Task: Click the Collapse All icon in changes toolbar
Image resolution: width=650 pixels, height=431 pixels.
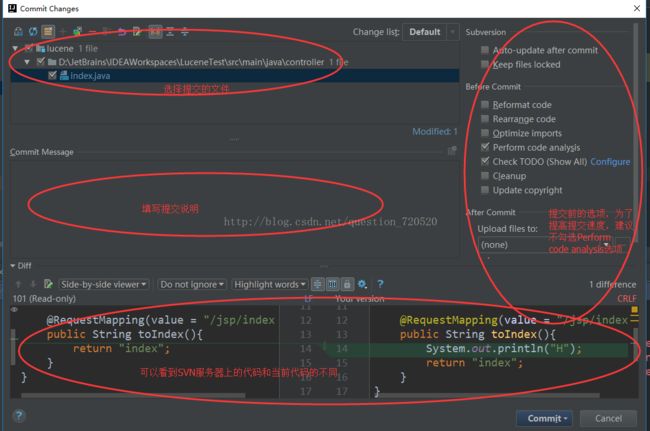Action: (184, 31)
